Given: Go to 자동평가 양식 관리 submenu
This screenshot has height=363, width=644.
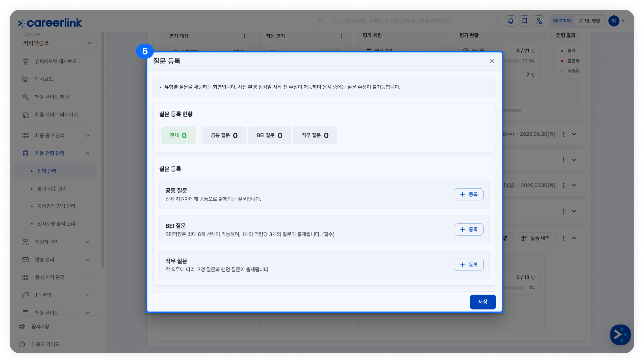Looking at the screenshot, I should 56,206.
